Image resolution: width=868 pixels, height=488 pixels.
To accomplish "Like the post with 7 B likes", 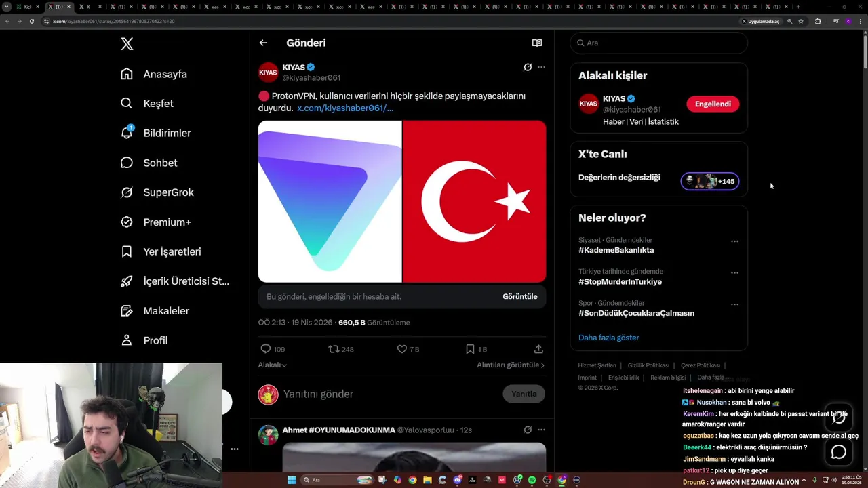I will pyautogui.click(x=402, y=349).
